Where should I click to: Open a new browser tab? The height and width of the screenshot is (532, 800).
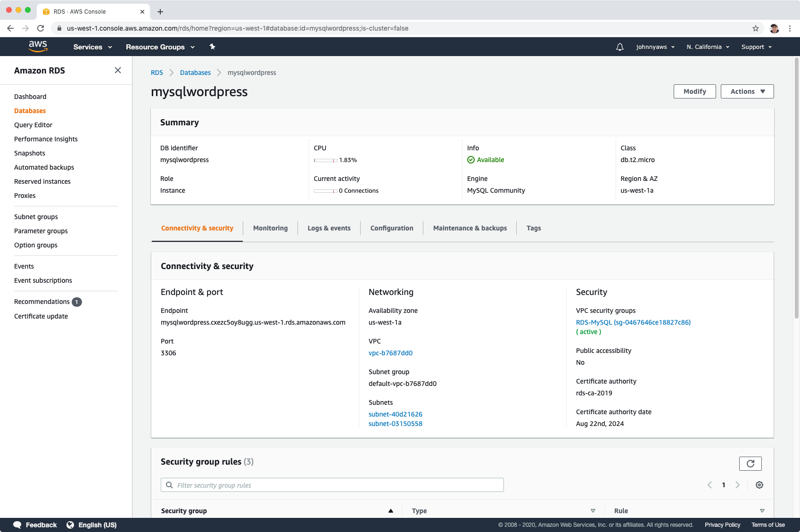160,12
